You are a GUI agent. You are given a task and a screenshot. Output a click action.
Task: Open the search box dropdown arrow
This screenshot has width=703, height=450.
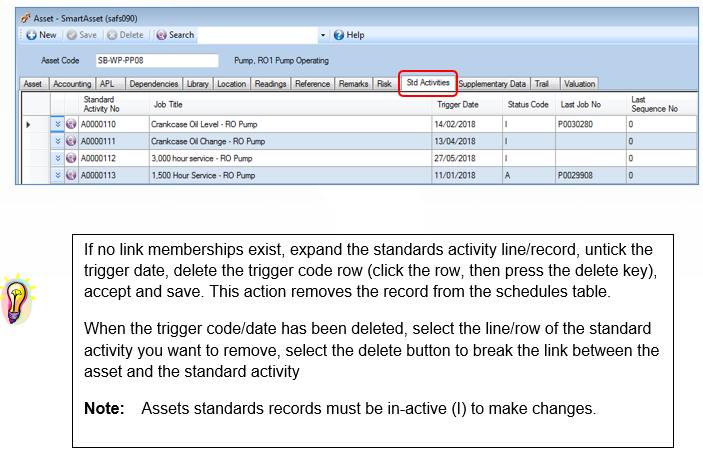(x=323, y=35)
